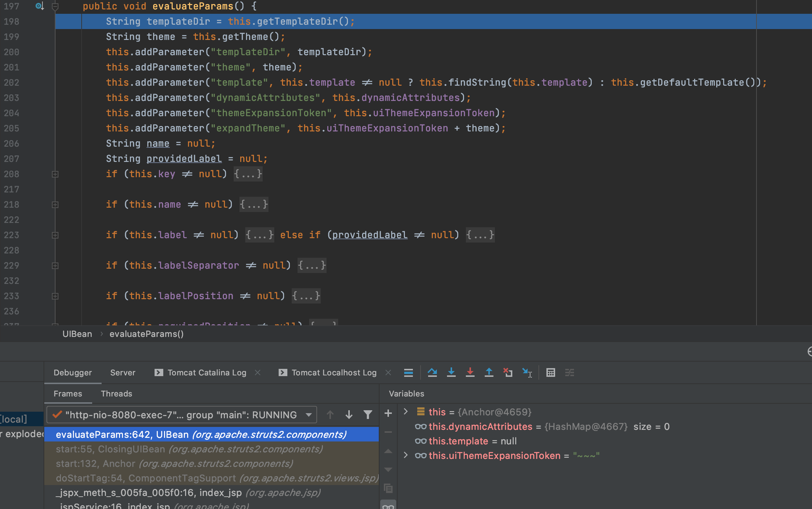This screenshot has width=812, height=509.
Task: Switch to the Server tab
Action: (123, 372)
